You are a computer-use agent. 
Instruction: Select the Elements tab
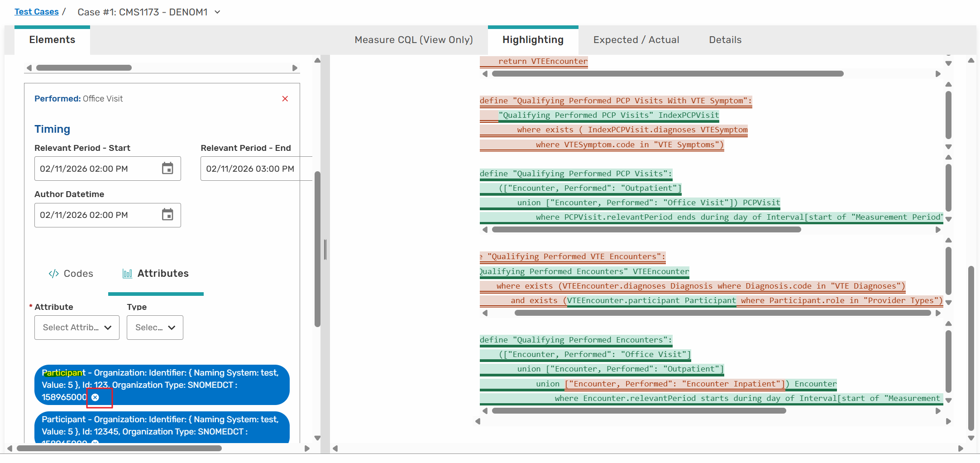click(x=52, y=40)
